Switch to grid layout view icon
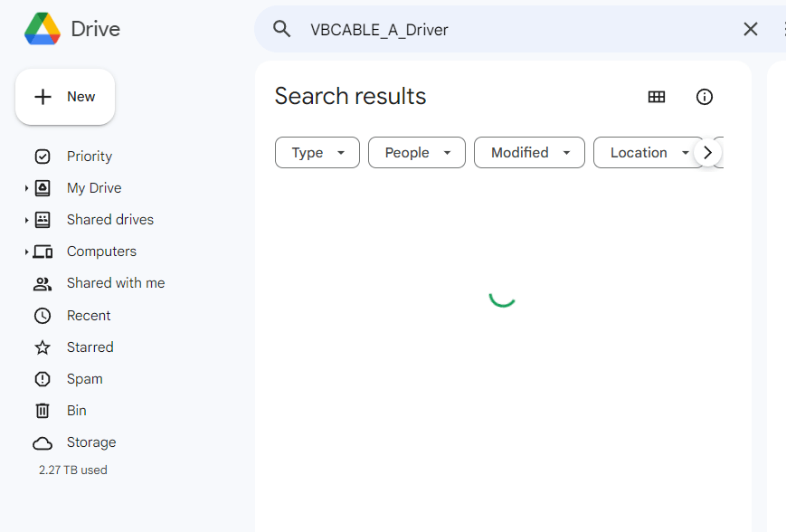 [657, 97]
